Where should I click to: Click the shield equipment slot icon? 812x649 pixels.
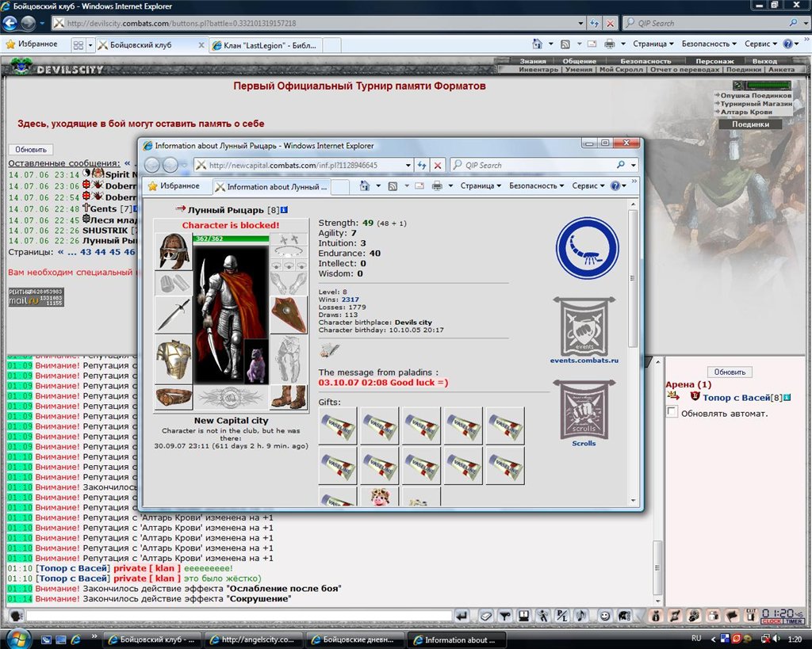pyautogui.click(x=289, y=315)
